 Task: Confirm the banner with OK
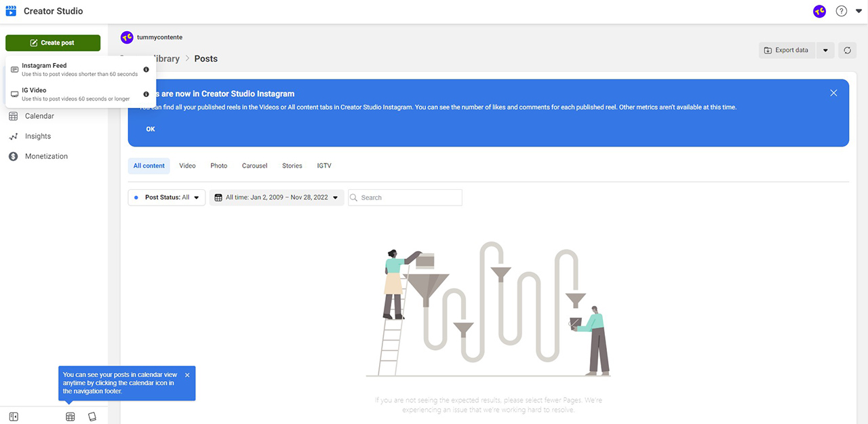[x=151, y=129]
